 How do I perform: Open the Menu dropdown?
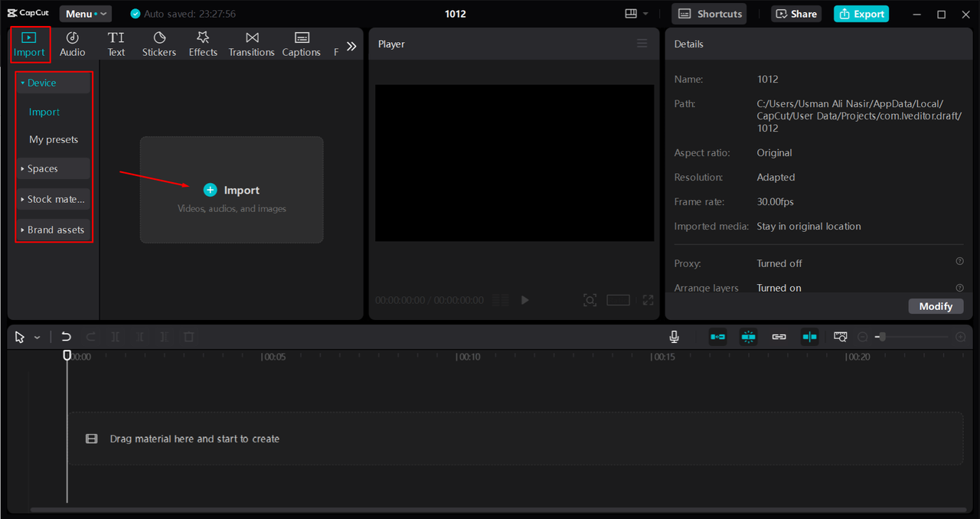tap(86, 14)
